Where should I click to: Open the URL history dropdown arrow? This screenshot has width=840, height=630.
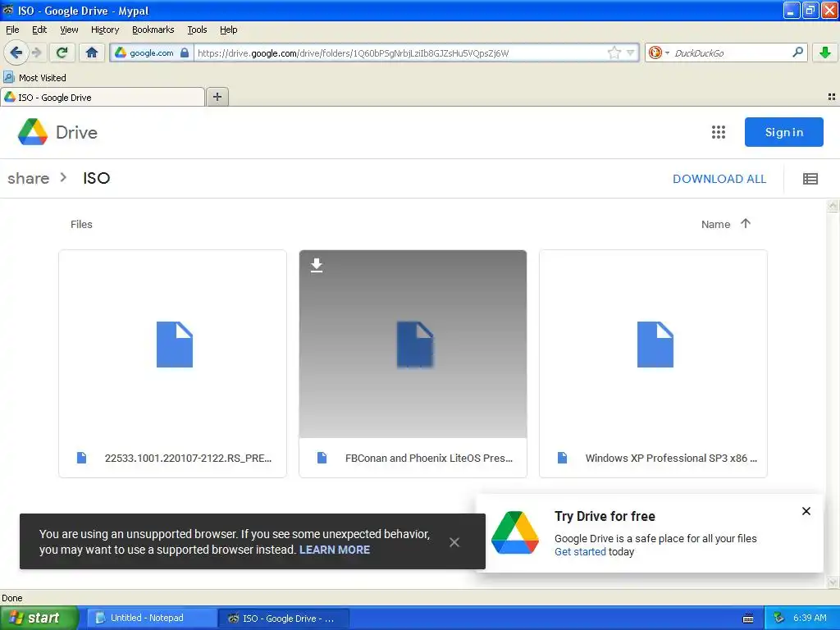(x=631, y=52)
